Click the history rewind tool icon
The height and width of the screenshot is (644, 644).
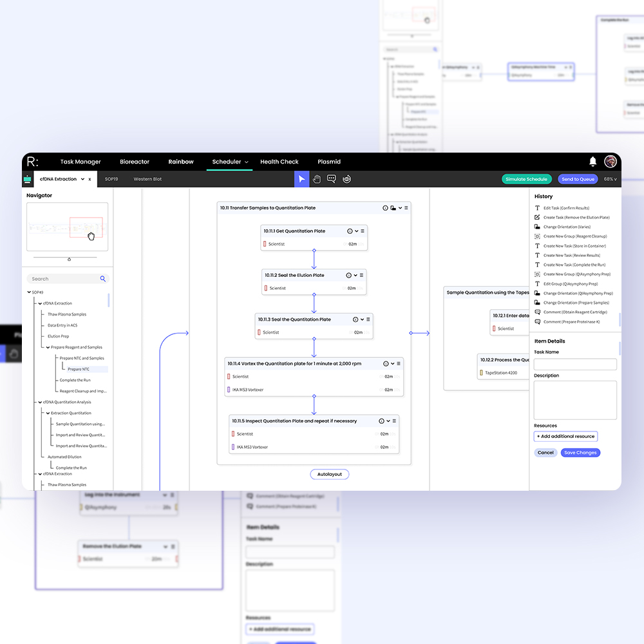346,178
